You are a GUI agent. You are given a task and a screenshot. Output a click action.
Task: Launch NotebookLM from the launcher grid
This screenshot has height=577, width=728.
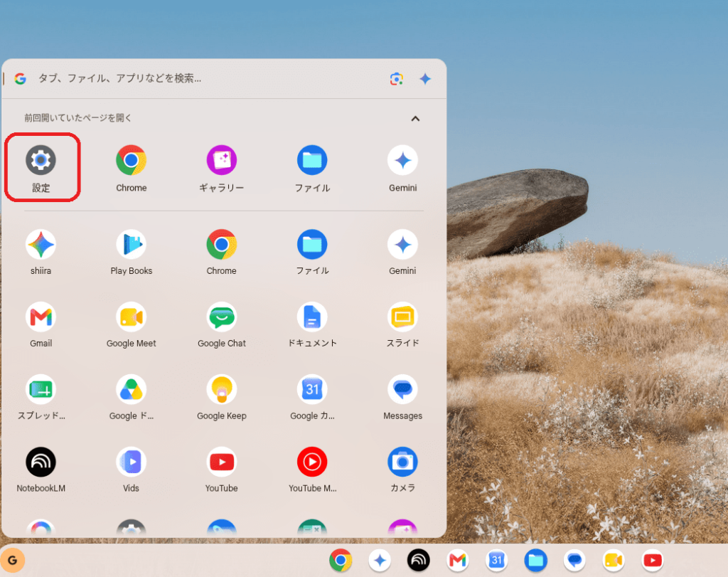(41, 470)
